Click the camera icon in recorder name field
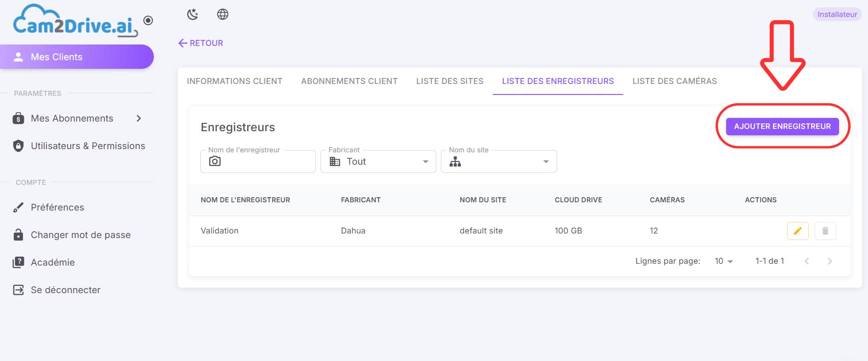 pos(215,161)
